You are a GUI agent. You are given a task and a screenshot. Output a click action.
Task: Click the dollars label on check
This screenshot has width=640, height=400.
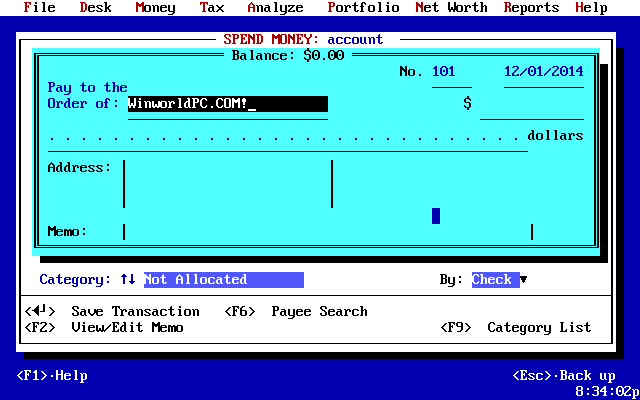click(556, 136)
